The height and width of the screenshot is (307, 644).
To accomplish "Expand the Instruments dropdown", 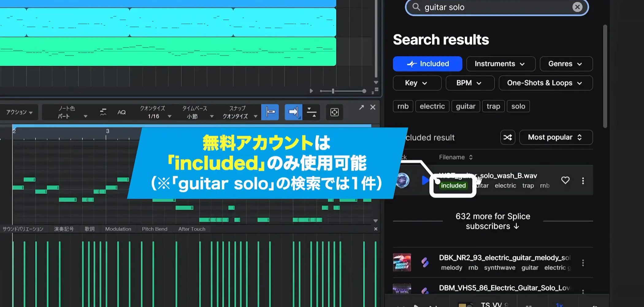I will coord(500,64).
